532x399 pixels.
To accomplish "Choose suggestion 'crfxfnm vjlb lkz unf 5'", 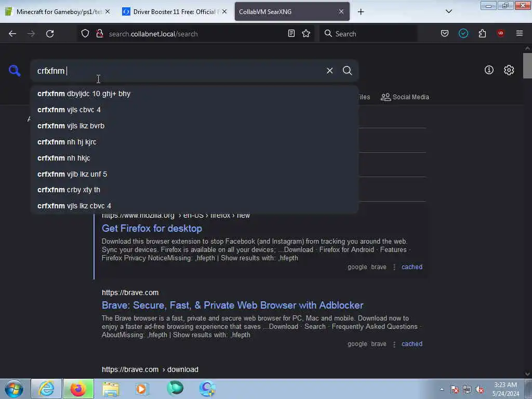I will point(194,174).
